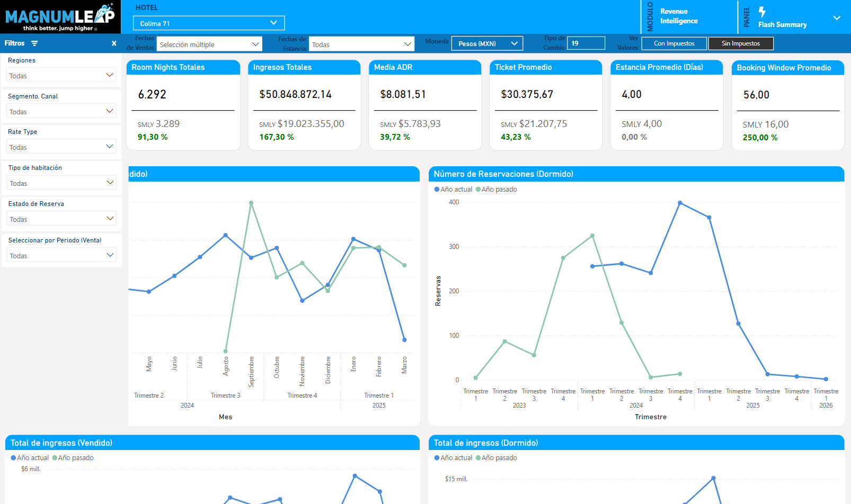
Task: Click the Ingresos Totales value $50.848.872,14
Action: pyautogui.click(x=295, y=94)
